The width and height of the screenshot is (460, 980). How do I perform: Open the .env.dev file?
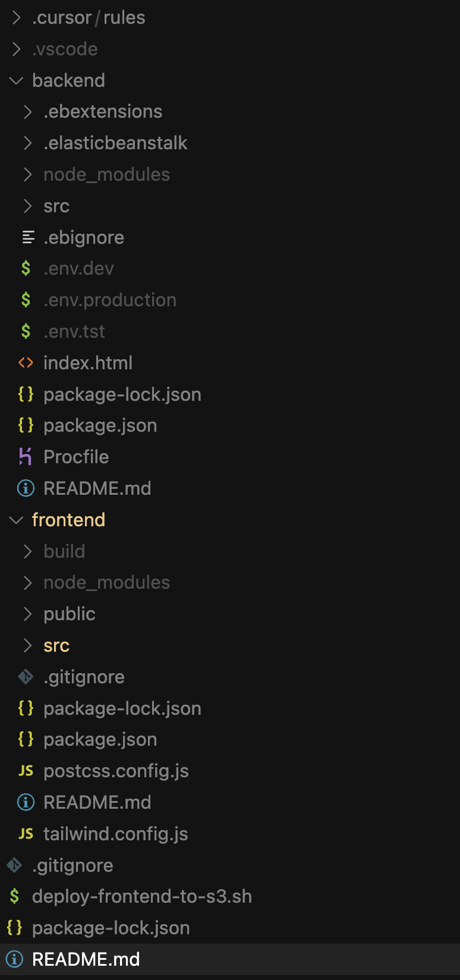(x=78, y=268)
